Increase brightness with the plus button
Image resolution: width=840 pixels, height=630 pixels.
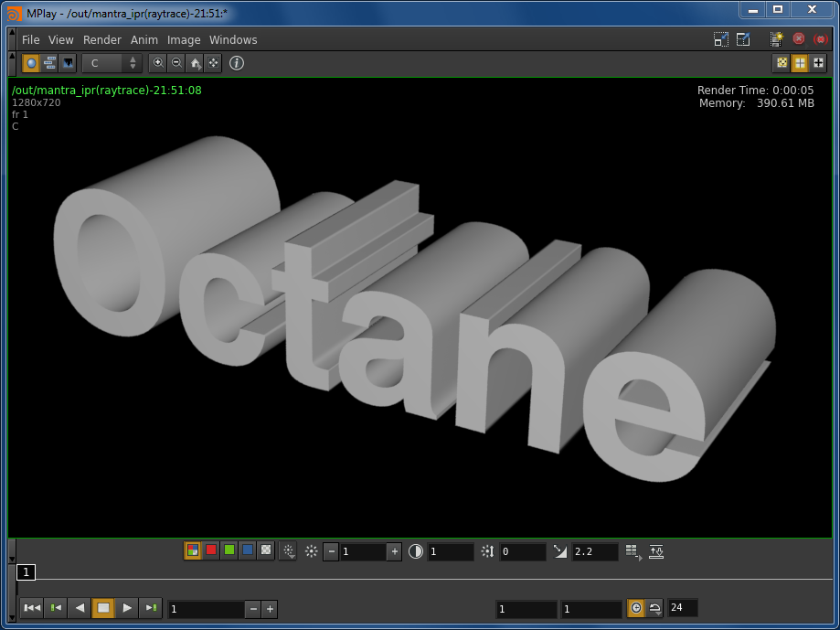point(394,551)
